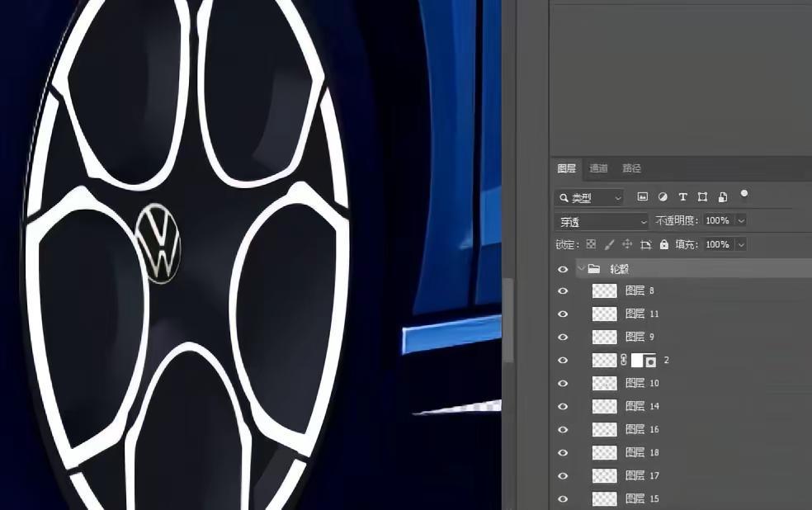Viewport: 812px width, 510px height.
Task: Filter layers by shape layers icon
Action: pos(702,196)
